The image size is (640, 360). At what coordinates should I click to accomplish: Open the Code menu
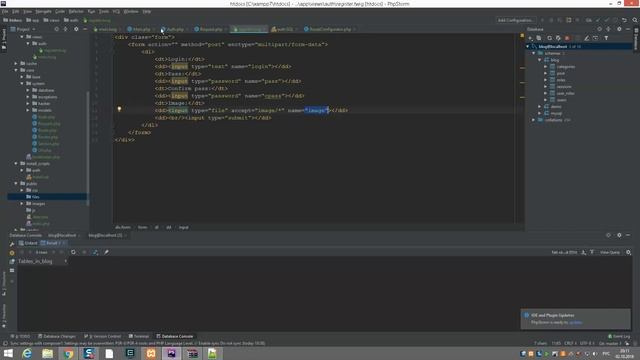pyautogui.click(x=60, y=11)
